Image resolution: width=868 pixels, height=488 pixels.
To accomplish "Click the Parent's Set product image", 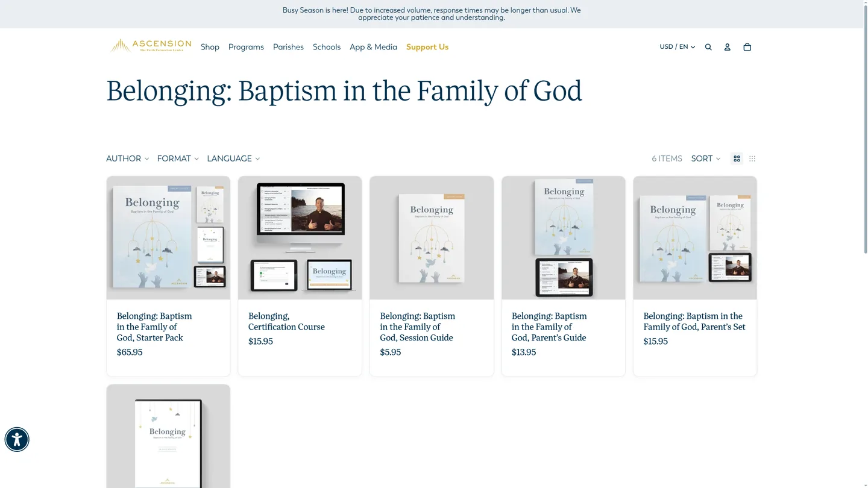I will (x=695, y=238).
